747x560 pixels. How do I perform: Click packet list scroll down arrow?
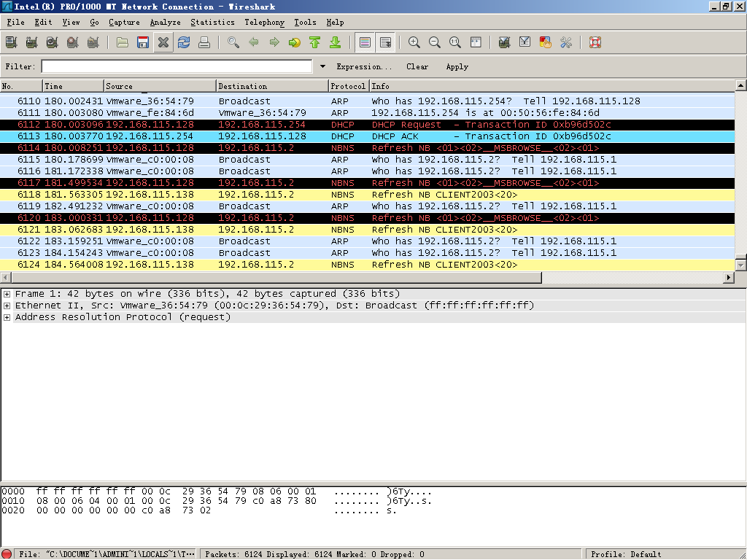pyautogui.click(x=741, y=265)
